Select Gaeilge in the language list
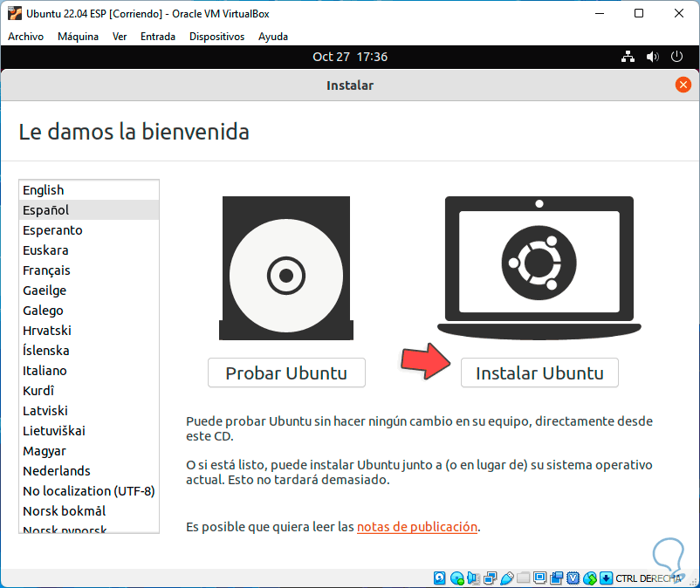Screen dimensions: 700x588 pyautogui.click(x=89, y=291)
